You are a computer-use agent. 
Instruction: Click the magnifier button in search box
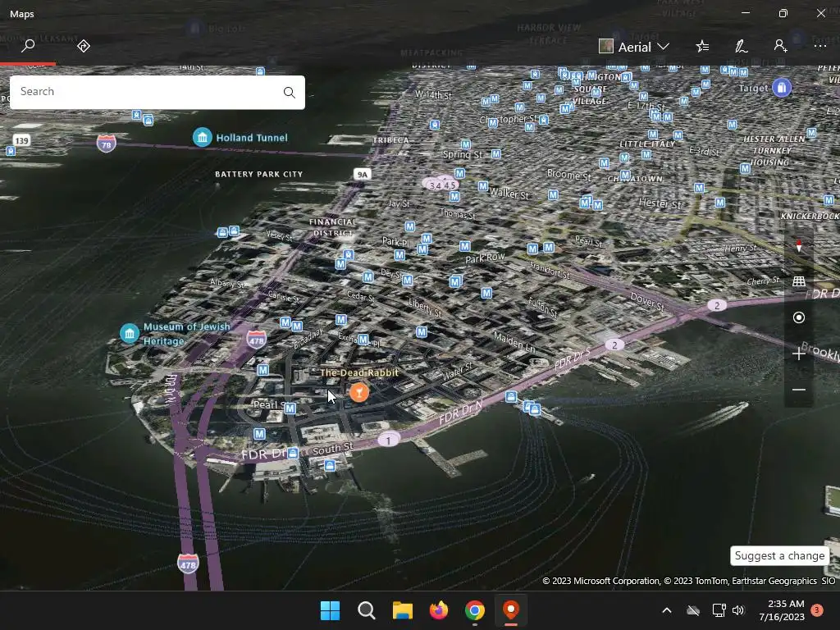290,92
